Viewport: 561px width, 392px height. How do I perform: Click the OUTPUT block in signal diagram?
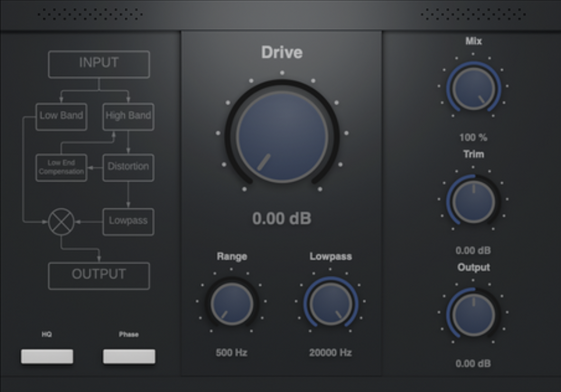(99, 276)
